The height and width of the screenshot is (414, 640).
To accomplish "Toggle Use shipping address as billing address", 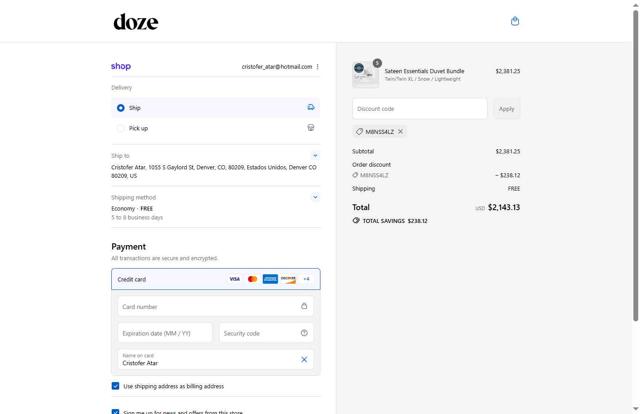I will [x=116, y=386].
